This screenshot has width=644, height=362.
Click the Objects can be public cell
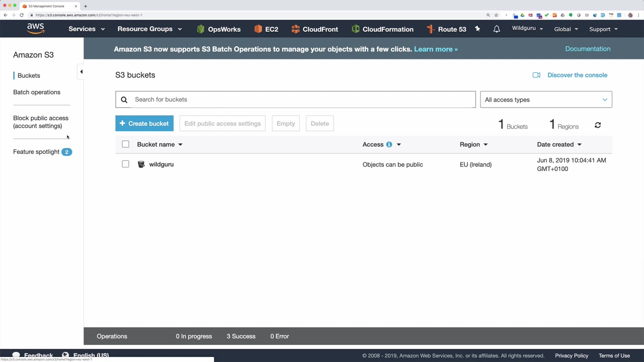point(392,164)
